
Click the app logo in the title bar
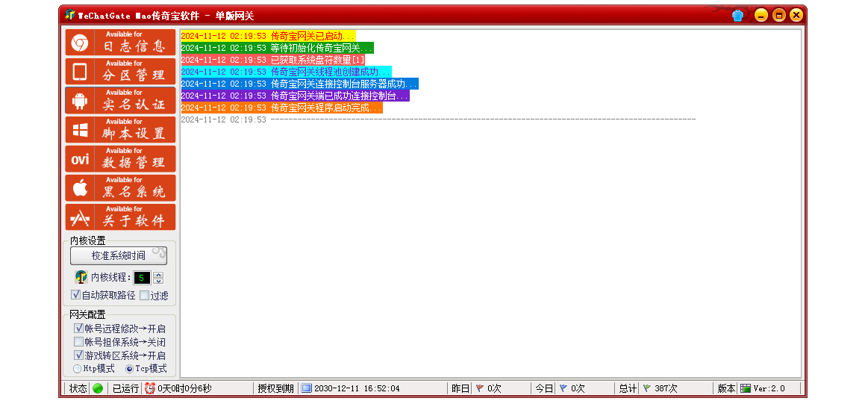(69, 15)
